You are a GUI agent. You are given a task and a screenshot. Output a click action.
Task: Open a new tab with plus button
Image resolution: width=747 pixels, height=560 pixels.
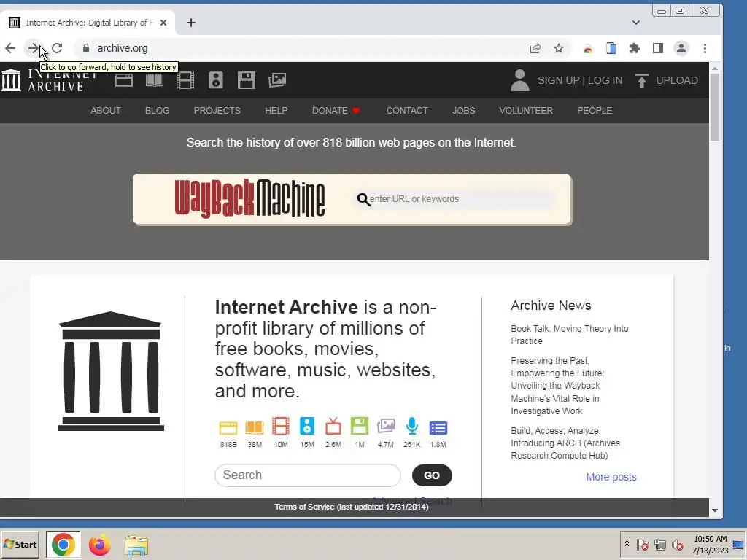coord(191,23)
